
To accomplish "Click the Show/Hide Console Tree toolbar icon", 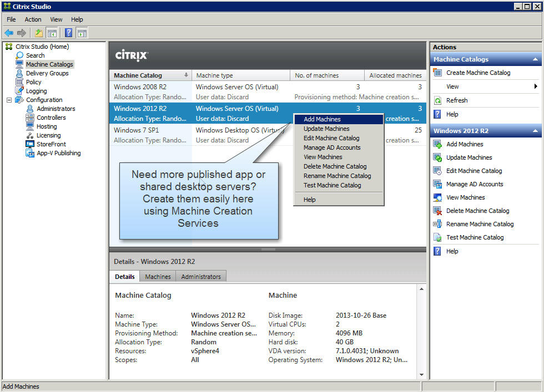I will pos(52,33).
